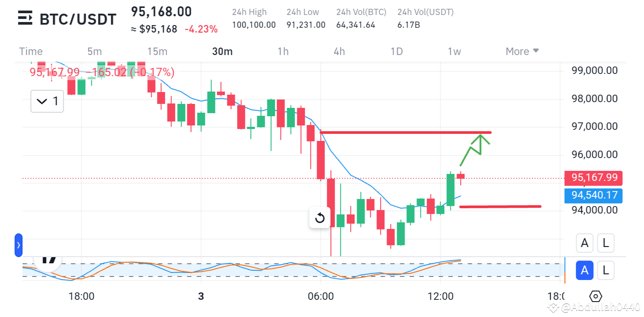This screenshot has height=317, width=644.
Task: Open the chart settings hexagon icon bottom right
Action: tap(596, 296)
